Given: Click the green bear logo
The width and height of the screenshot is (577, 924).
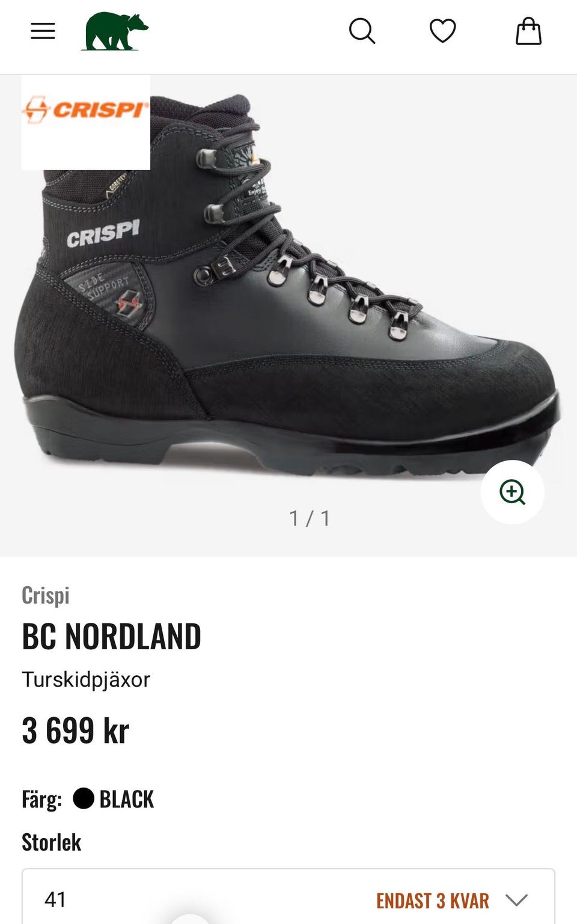Looking at the screenshot, I should (x=115, y=31).
